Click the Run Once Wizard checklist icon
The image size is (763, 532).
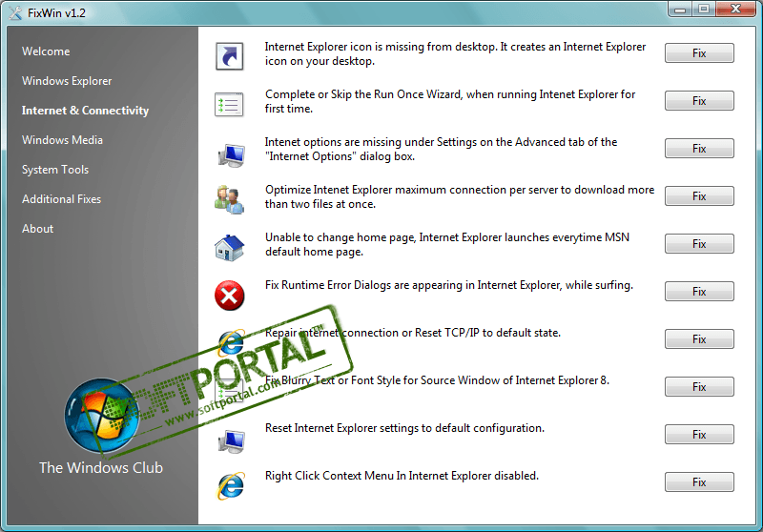pyautogui.click(x=229, y=104)
